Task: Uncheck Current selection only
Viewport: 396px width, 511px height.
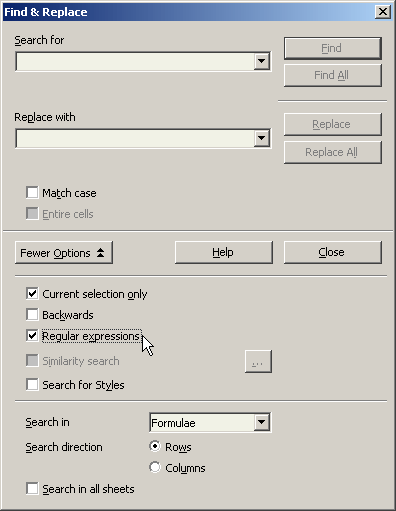Action: [x=32, y=294]
